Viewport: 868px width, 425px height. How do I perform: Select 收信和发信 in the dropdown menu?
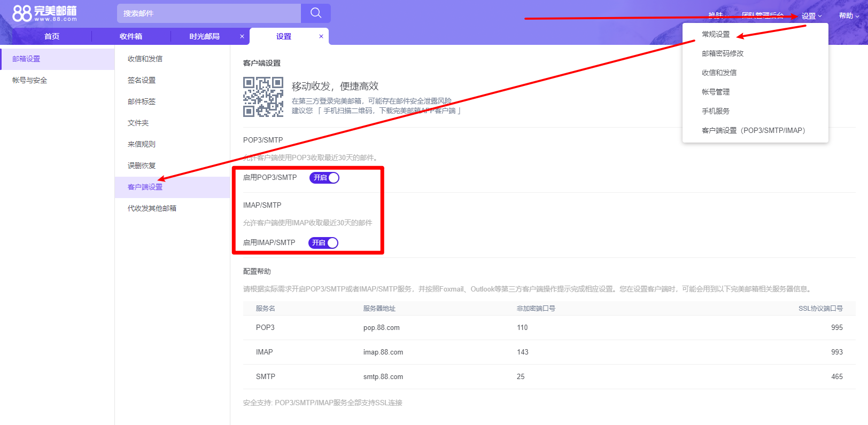tap(719, 73)
